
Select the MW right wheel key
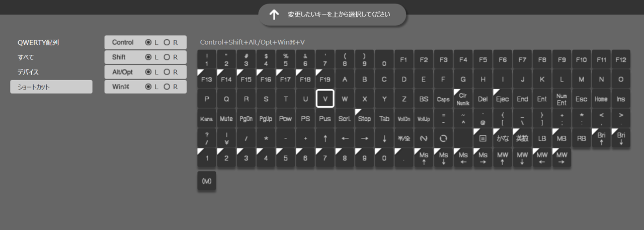click(561, 158)
